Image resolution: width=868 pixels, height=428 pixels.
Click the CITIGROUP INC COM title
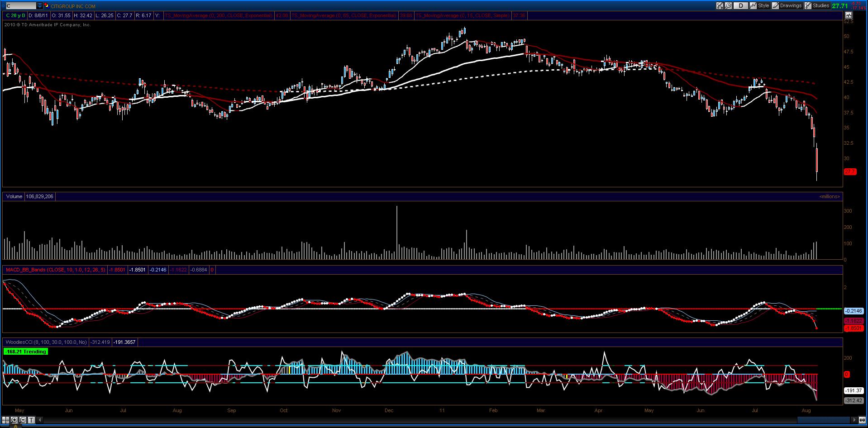[73, 6]
